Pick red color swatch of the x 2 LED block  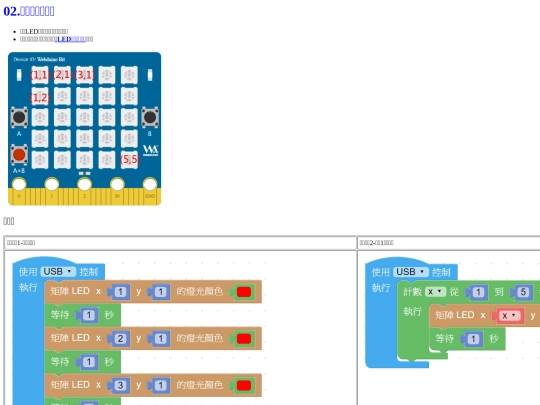click(244, 339)
